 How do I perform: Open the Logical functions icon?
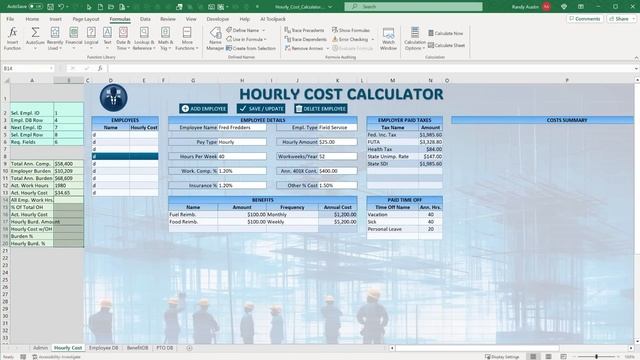pyautogui.click(x=91, y=39)
